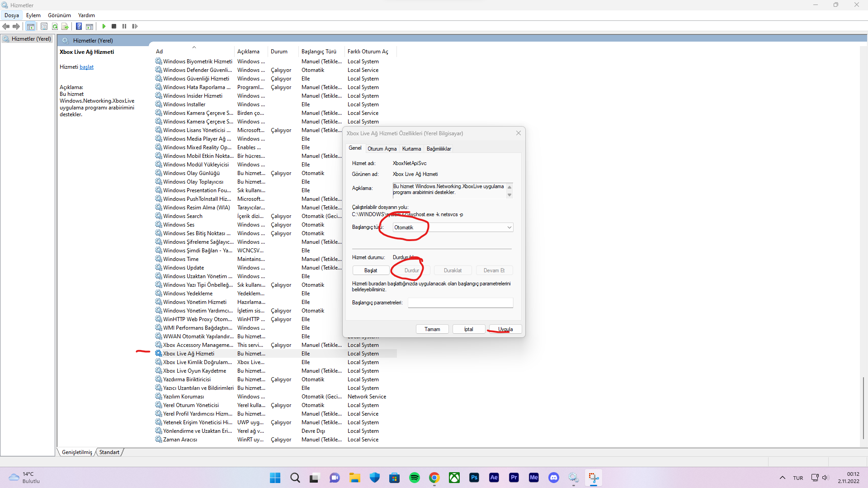Restart the service with the toolbar restart icon
This screenshot has width=868, height=488.
[x=135, y=26]
